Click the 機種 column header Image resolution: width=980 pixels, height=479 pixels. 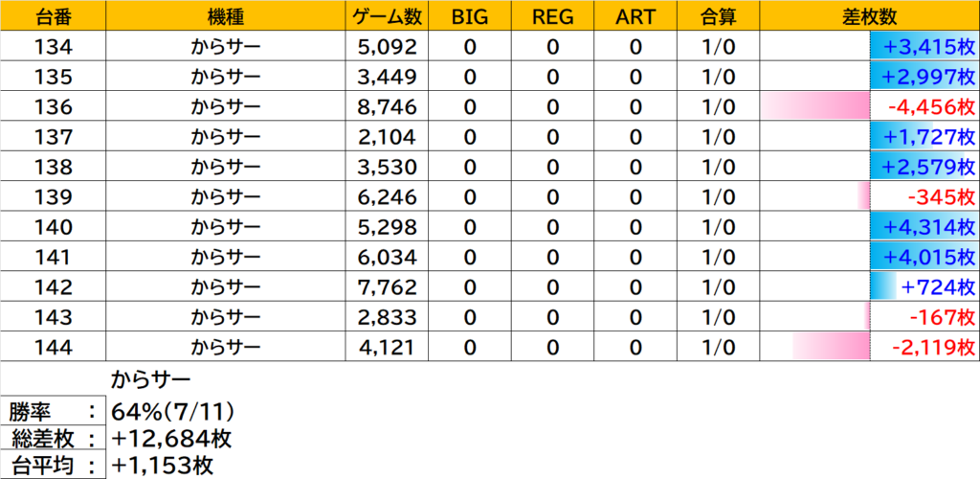pos(225,16)
